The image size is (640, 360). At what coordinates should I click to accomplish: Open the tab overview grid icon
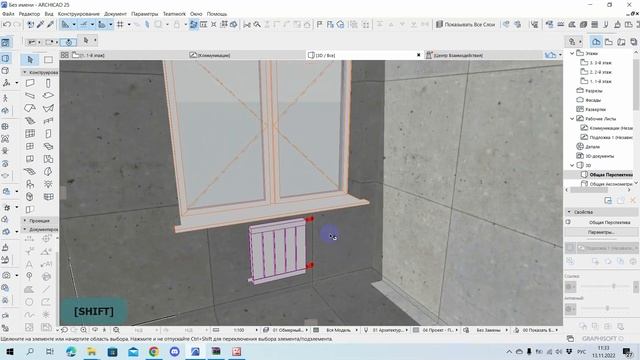(64, 55)
